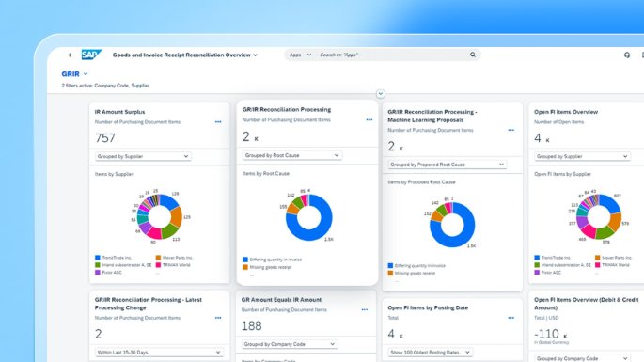Open Open FI Items by Posting Date options
This screenshot has width=644, height=362.
[x=510, y=318]
